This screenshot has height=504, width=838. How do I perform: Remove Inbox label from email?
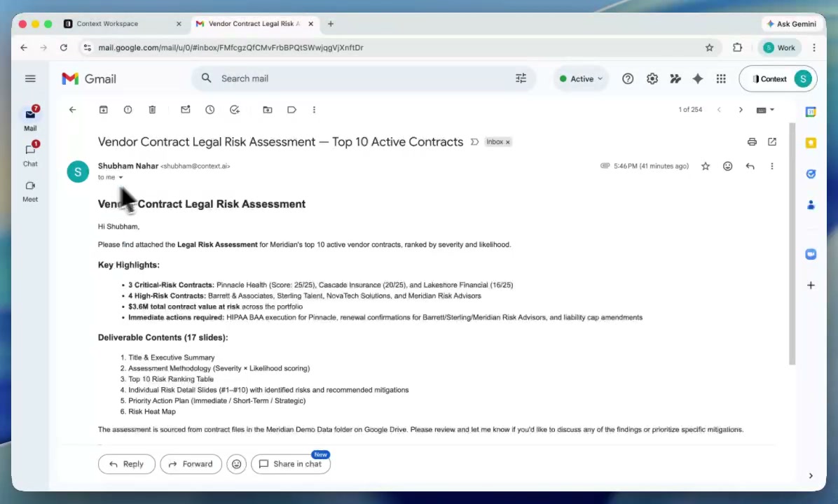[x=508, y=142]
